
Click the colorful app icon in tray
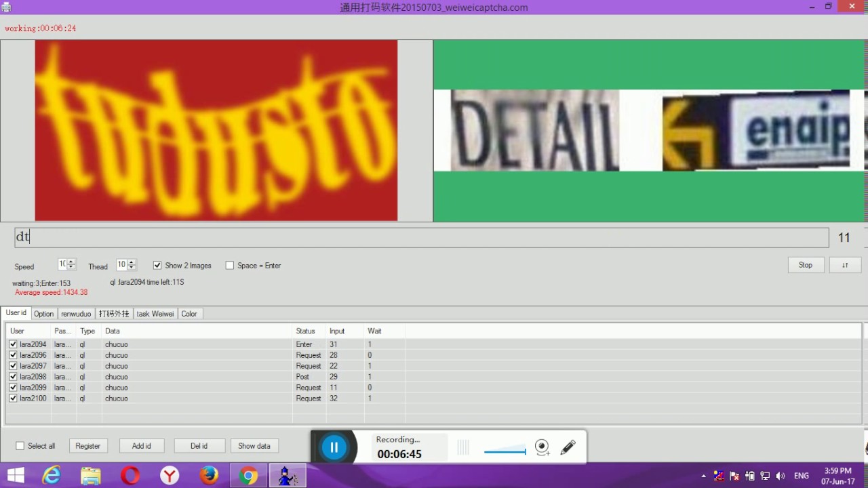719,476
